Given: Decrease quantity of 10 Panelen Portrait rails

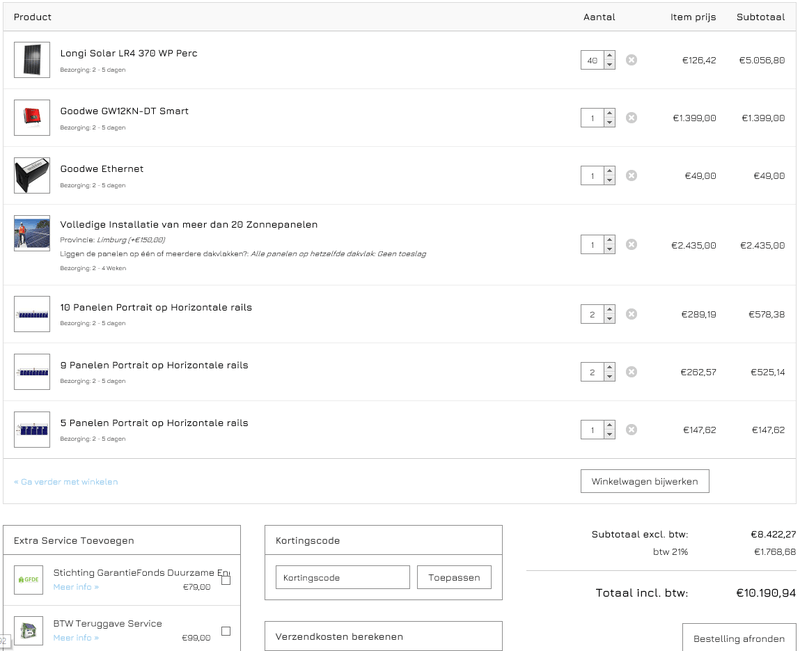Looking at the screenshot, I should (x=610, y=319).
